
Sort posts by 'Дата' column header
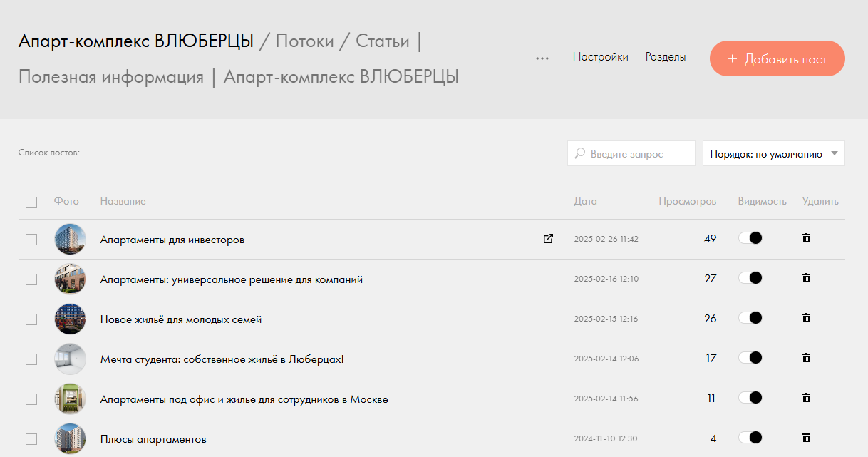[585, 202]
